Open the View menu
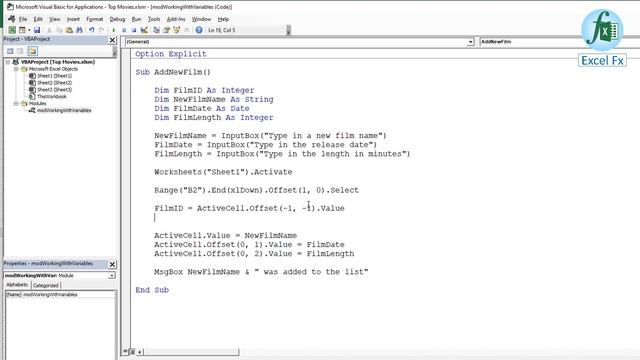Viewport: 640px width, 360px height. tap(54, 19)
